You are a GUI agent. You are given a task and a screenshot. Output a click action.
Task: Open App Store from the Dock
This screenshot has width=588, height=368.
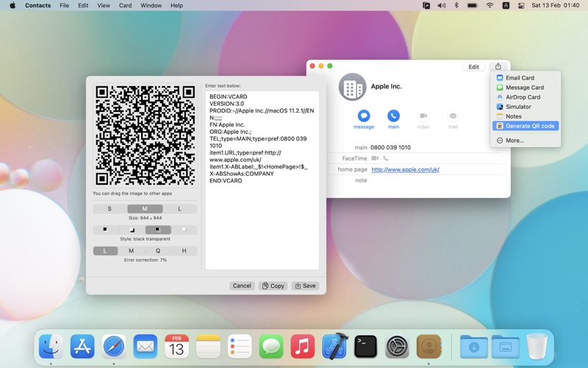82,346
